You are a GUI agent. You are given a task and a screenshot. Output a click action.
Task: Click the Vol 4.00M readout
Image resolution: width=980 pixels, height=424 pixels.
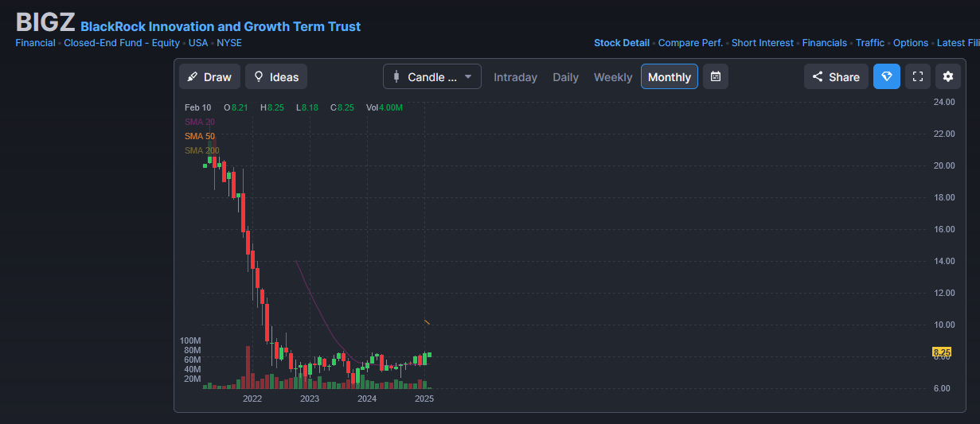pyautogui.click(x=385, y=107)
